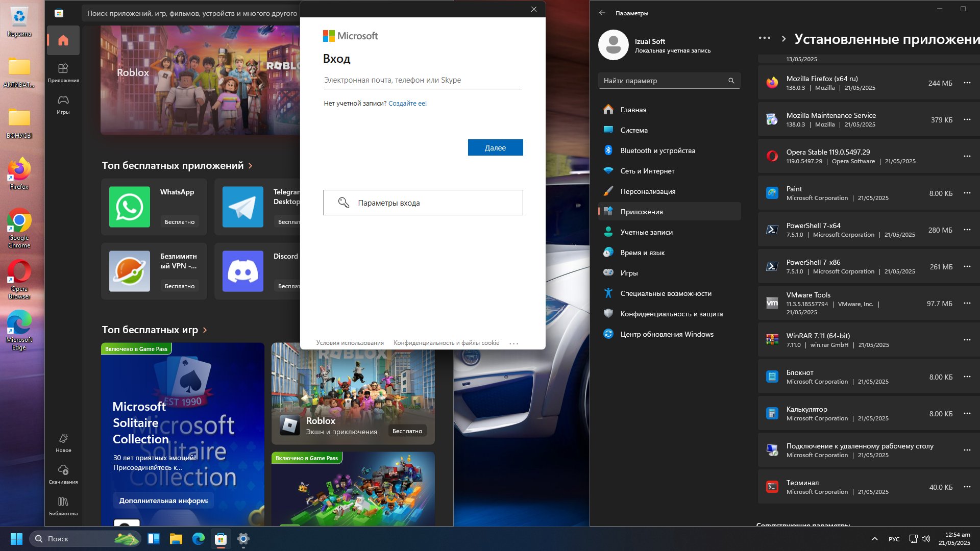Click the email, phone or Skype field
Image resolution: width=980 pixels, height=551 pixels.
point(422,80)
